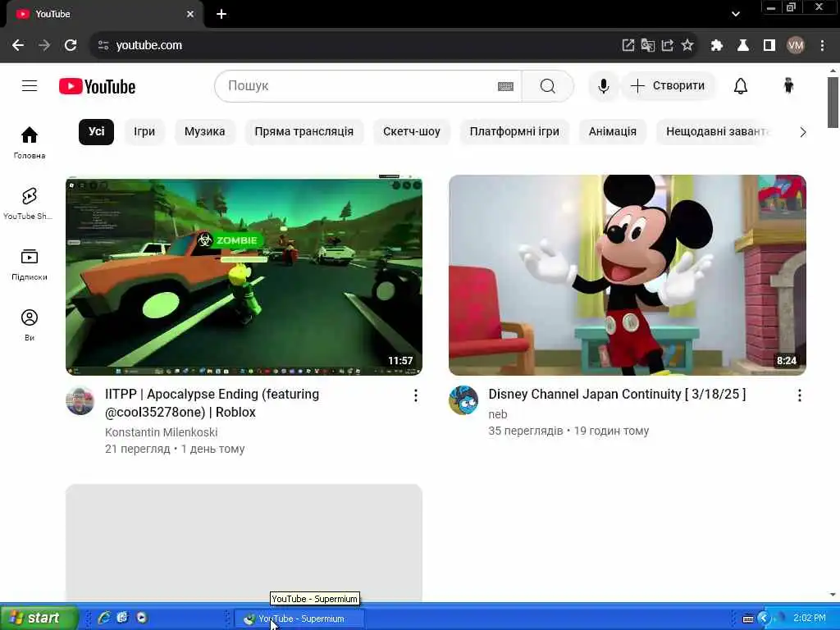The width and height of the screenshot is (840, 630).
Task: Select the Музика filter chip
Action: pos(204,132)
